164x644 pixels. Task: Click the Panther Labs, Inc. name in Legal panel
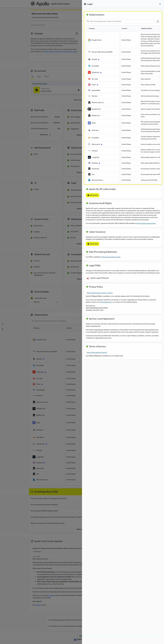[x=98, y=102]
